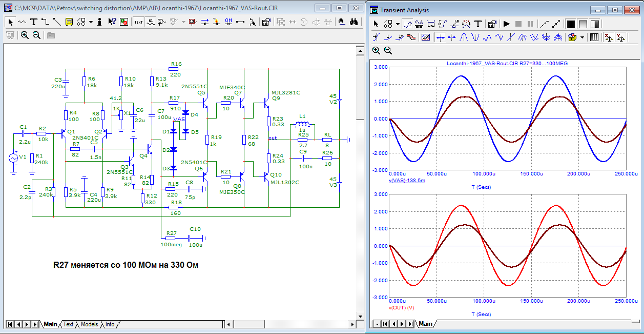Open the schematic Properties icon
Screen dimensions: 644x334
[x=266, y=22]
